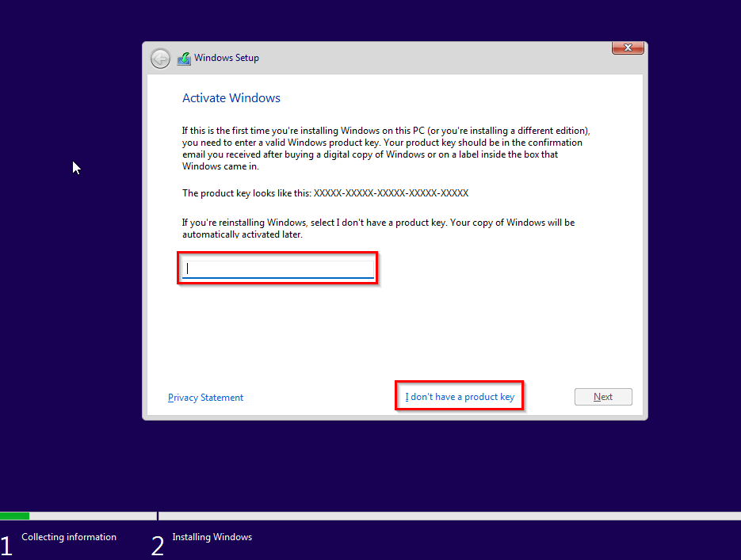Open the Privacy Statement link
Image resolution: width=741 pixels, height=560 pixels.
[205, 398]
